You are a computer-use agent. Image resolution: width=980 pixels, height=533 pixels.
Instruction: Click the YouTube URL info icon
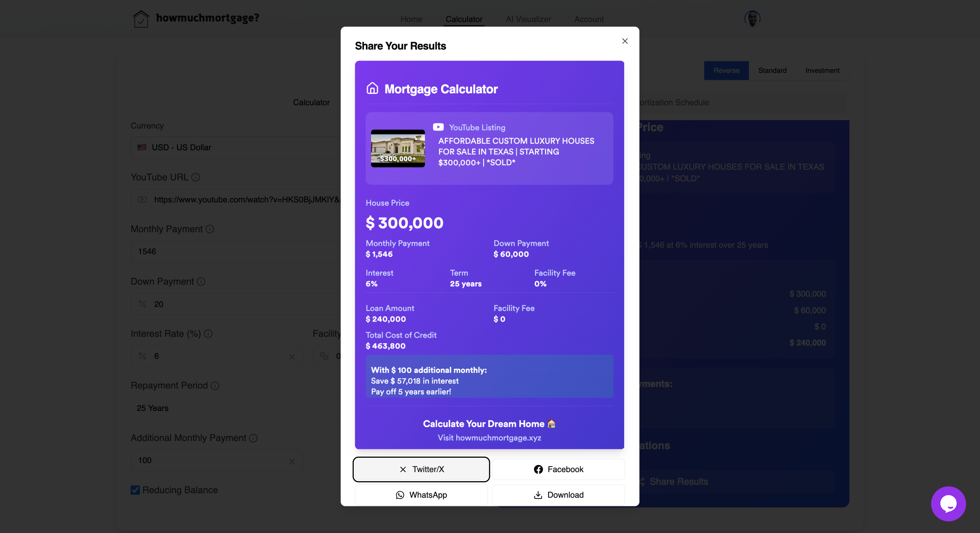[x=195, y=177]
